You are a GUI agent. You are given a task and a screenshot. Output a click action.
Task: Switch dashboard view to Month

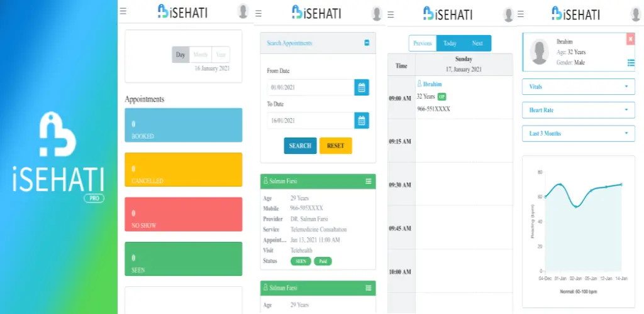pos(201,55)
